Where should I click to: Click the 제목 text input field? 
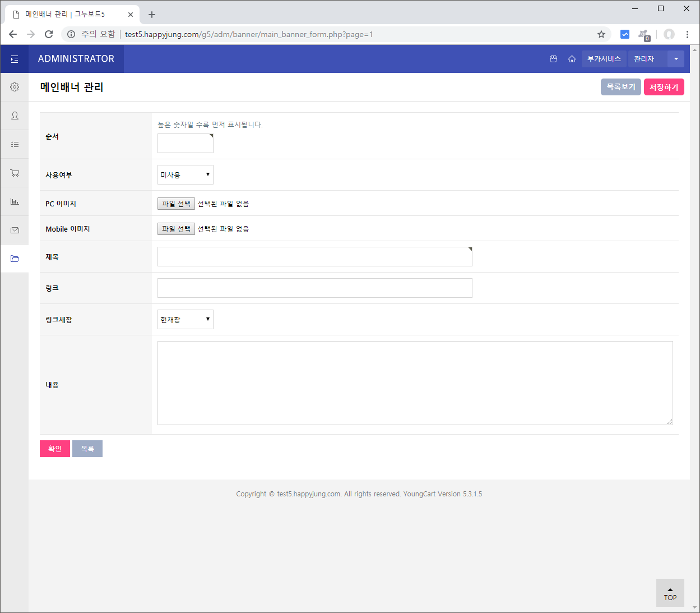coord(314,257)
